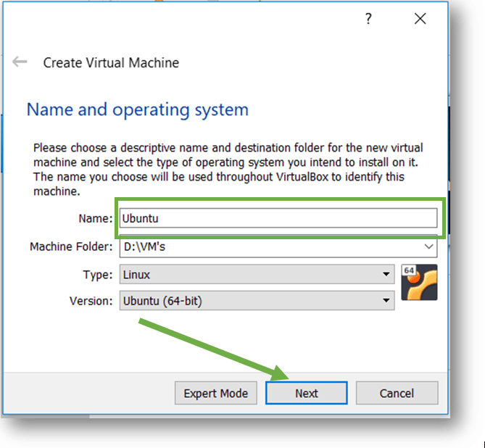Open the help question mark button

pyautogui.click(x=368, y=19)
